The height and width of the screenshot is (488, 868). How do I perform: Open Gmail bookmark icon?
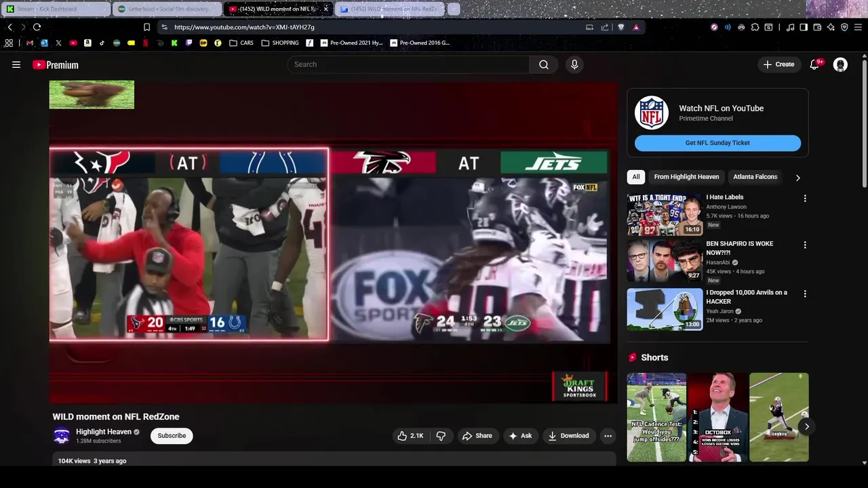[x=29, y=43]
